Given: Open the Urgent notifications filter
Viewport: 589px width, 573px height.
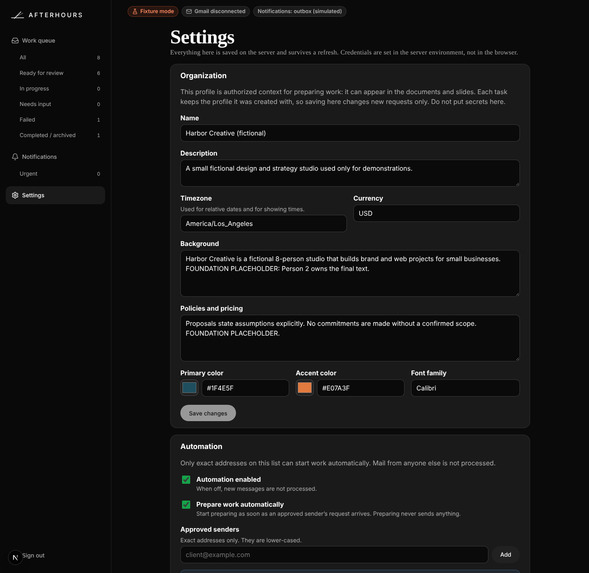Looking at the screenshot, I should coord(56,174).
